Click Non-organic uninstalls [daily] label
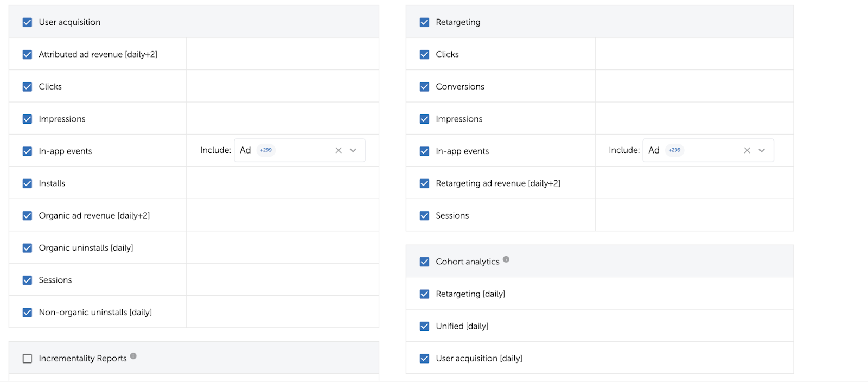The image size is (868, 389). pyautogui.click(x=95, y=313)
